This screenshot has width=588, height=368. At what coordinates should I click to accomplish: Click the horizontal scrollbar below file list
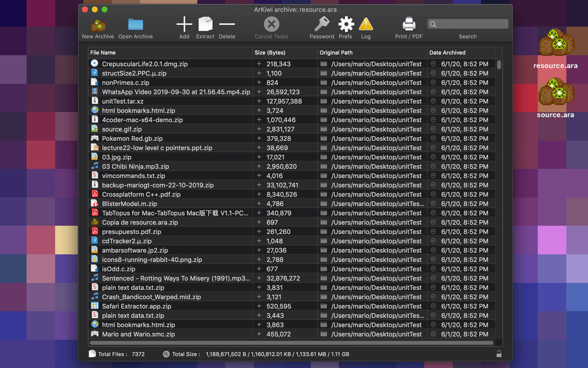click(x=291, y=343)
